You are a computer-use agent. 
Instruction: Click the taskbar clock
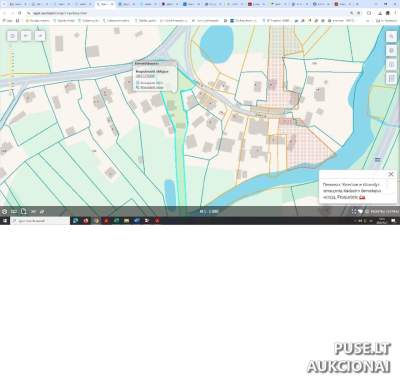(381, 221)
